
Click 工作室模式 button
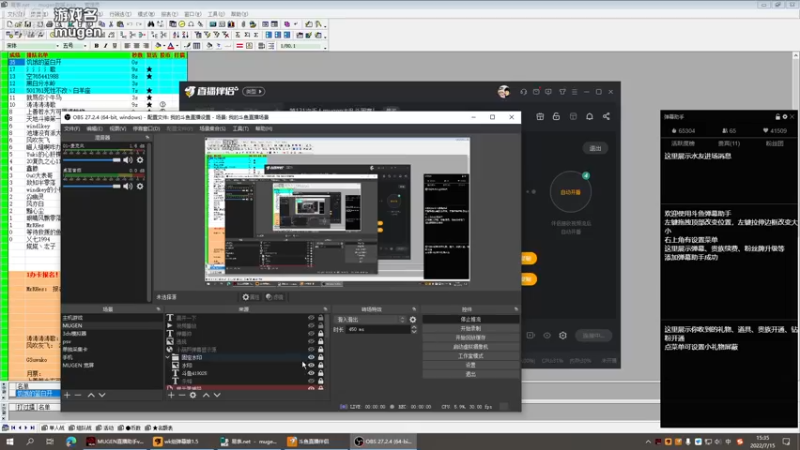[470, 356]
